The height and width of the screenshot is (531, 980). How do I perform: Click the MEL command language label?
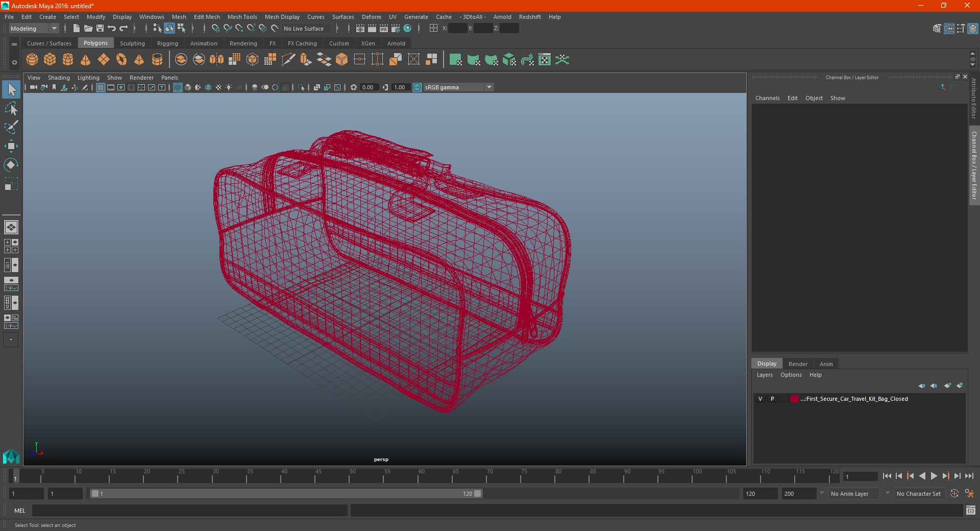coord(19,511)
